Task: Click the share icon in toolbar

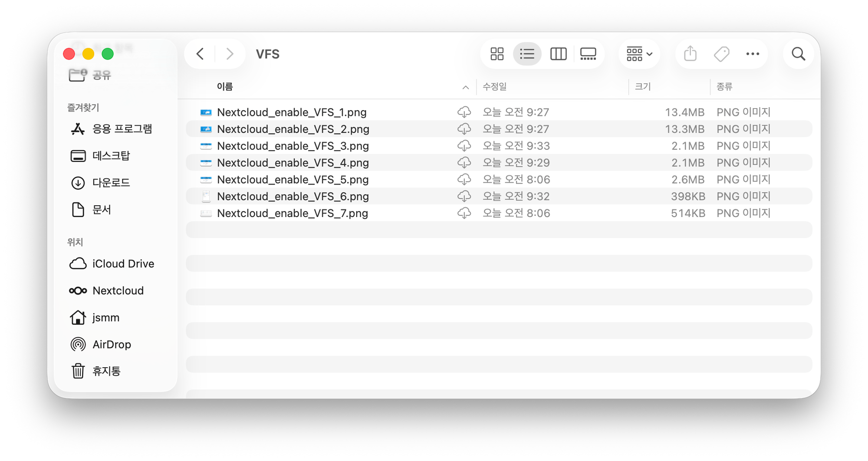Action: click(x=690, y=54)
